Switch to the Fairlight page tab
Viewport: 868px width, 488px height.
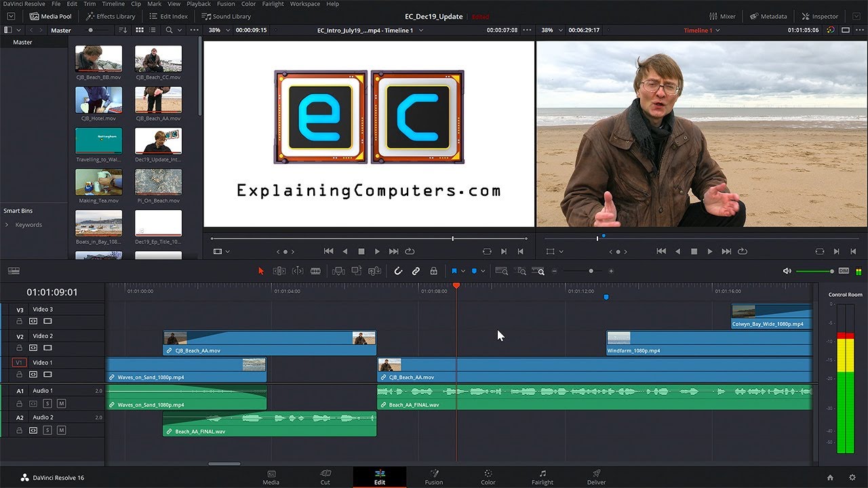point(542,477)
